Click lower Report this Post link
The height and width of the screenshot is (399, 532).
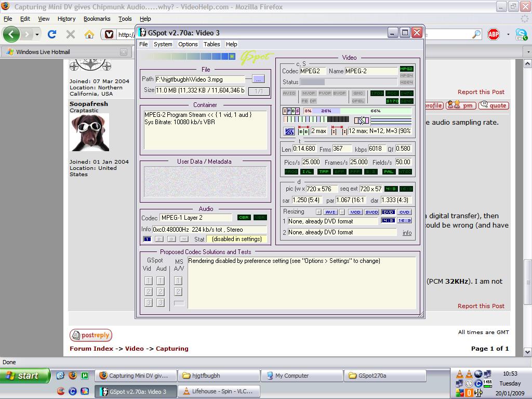[x=481, y=306]
